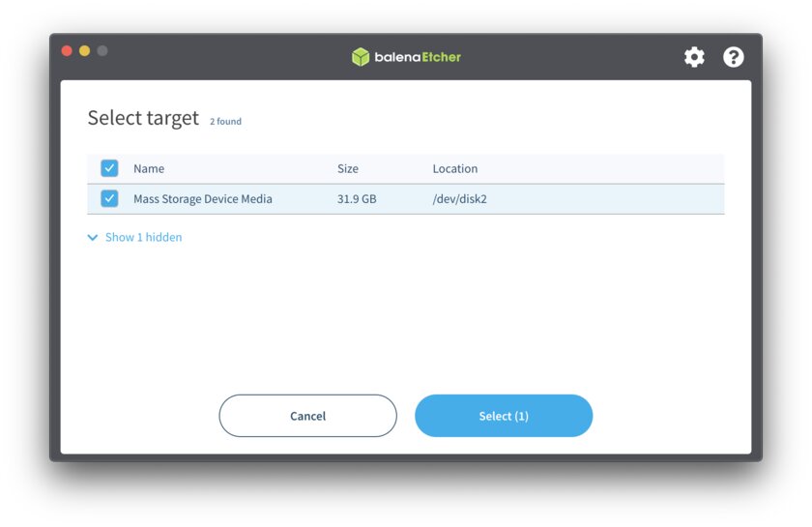Click the Show 1 hidden link text
This screenshot has height=527, width=812.
pyautogui.click(x=143, y=237)
